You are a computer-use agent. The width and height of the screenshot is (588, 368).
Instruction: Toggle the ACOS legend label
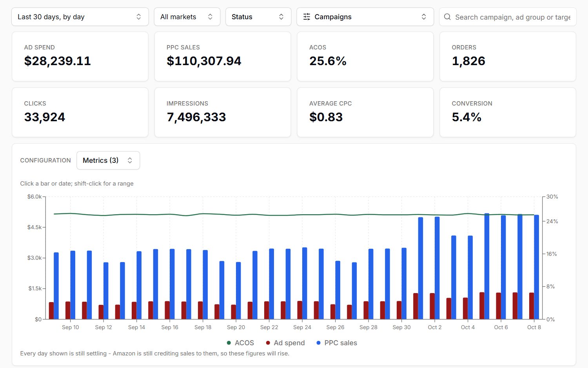[x=244, y=343]
